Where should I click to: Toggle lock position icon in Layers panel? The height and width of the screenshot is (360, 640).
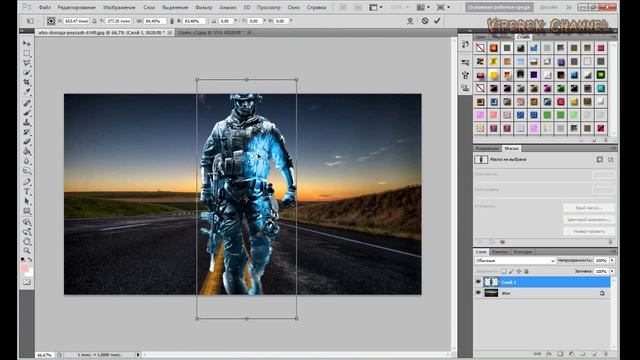[519, 271]
